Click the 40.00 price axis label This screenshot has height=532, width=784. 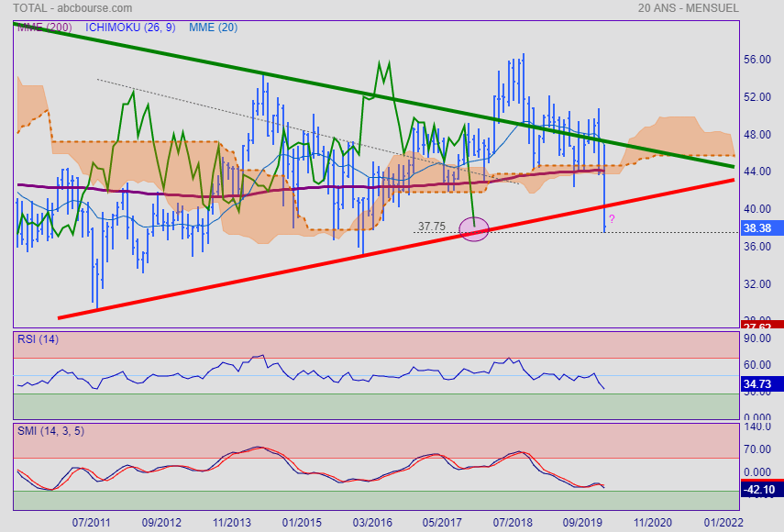click(x=757, y=209)
